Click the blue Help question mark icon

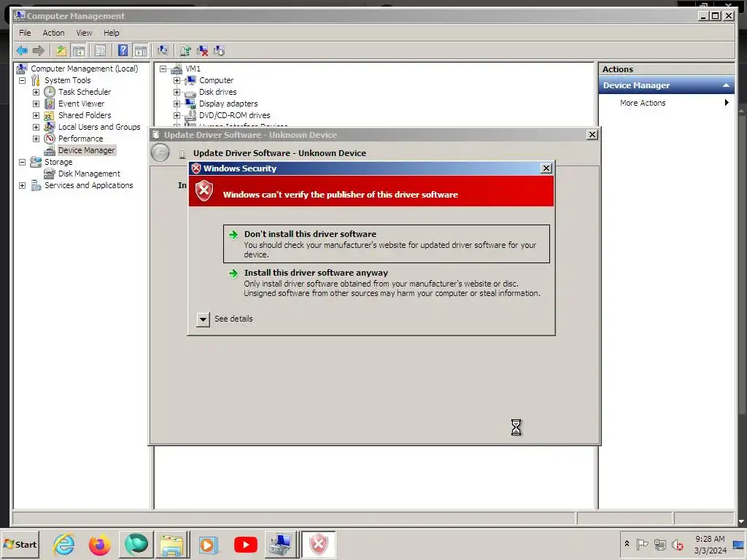(x=123, y=50)
